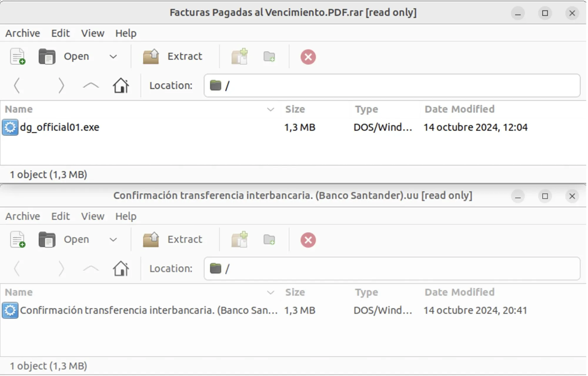Click the dg_official01.exe file entry

[x=60, y=127]
